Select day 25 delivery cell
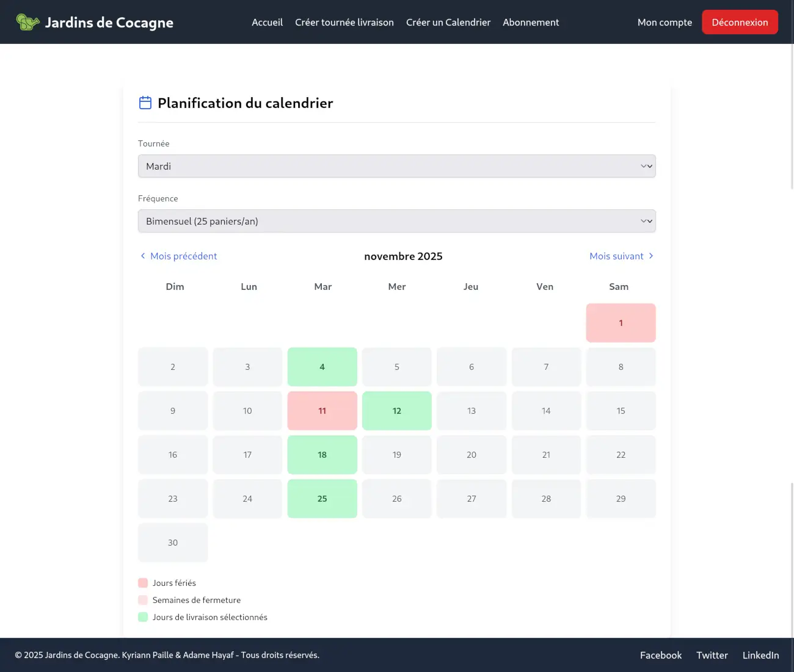This screenshot has height=672, width=794. coord(322,499)
